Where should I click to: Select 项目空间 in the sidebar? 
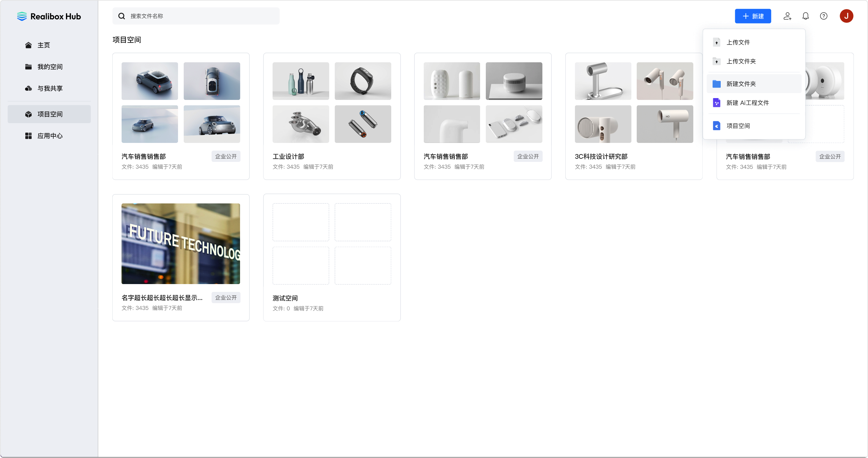(49, 114)
